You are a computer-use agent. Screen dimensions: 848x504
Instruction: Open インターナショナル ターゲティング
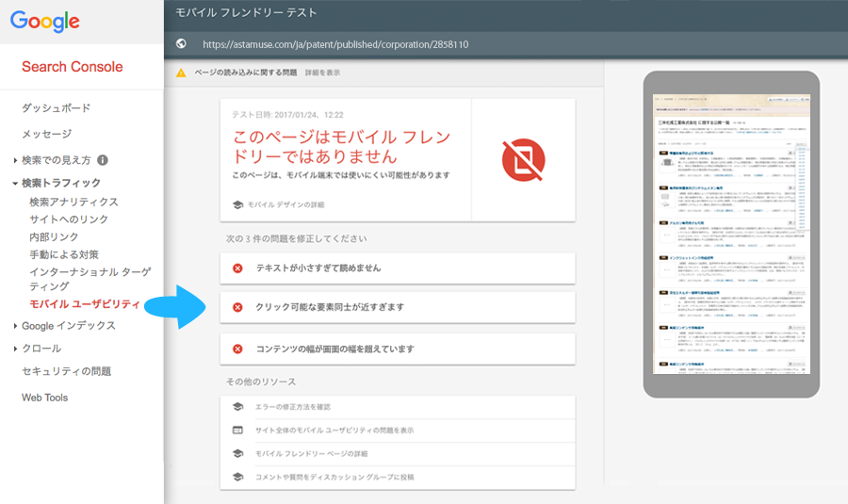coord(90,279)
